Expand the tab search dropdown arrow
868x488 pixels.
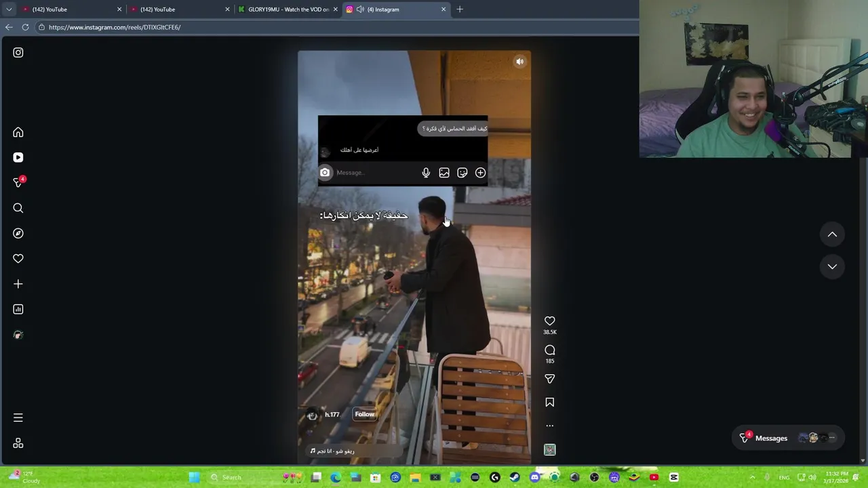[9, 9]
